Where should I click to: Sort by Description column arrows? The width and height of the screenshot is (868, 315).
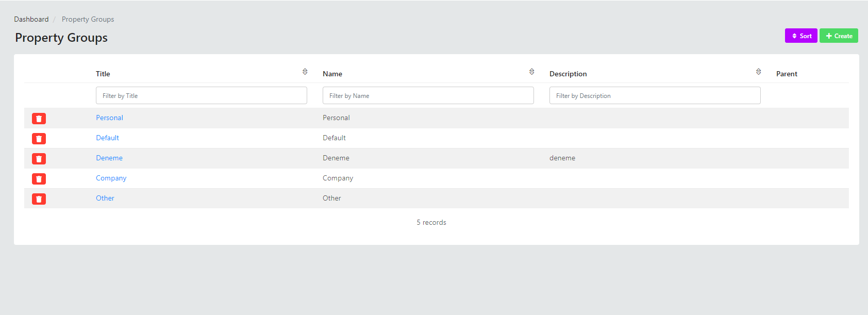[x=758, y=72]
